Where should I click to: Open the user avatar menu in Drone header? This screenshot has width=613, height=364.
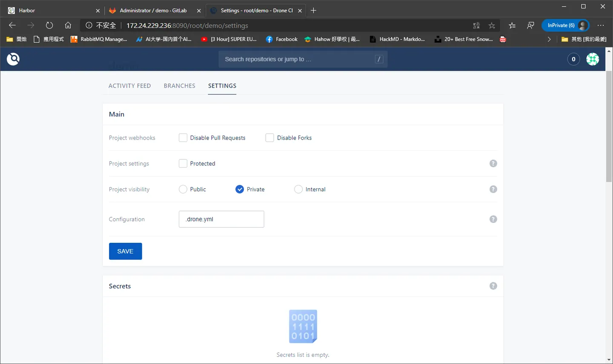coord(593,59)
